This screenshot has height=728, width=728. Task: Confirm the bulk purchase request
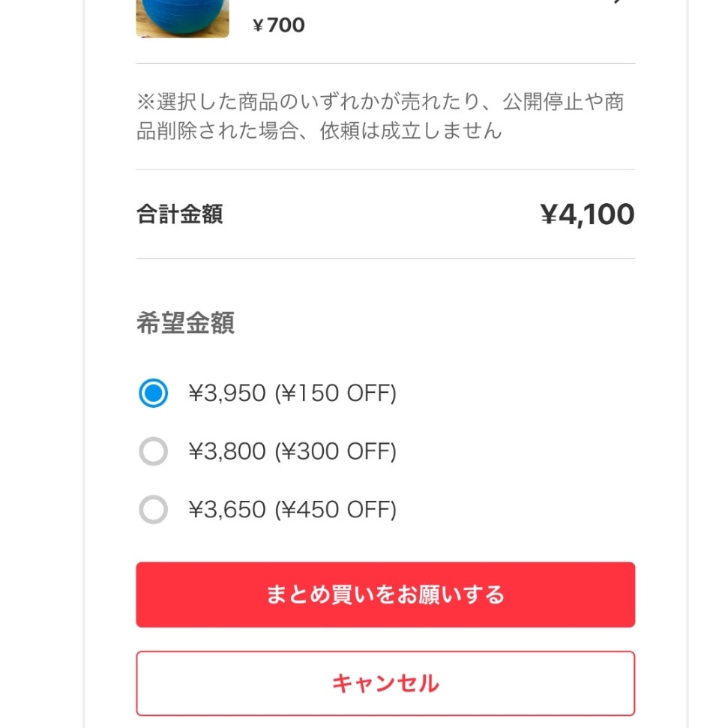pyautogui.click(x=385, y=594)
